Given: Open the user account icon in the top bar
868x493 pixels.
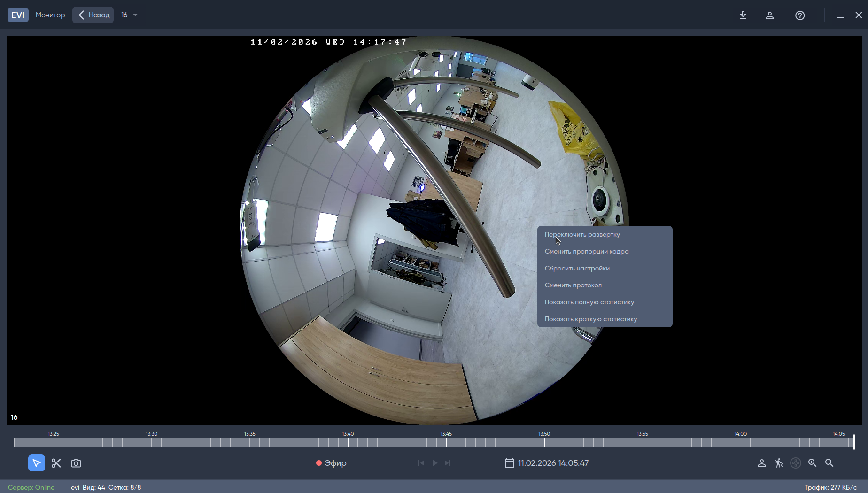Looking at the screenshot, I should pos(770,15).
